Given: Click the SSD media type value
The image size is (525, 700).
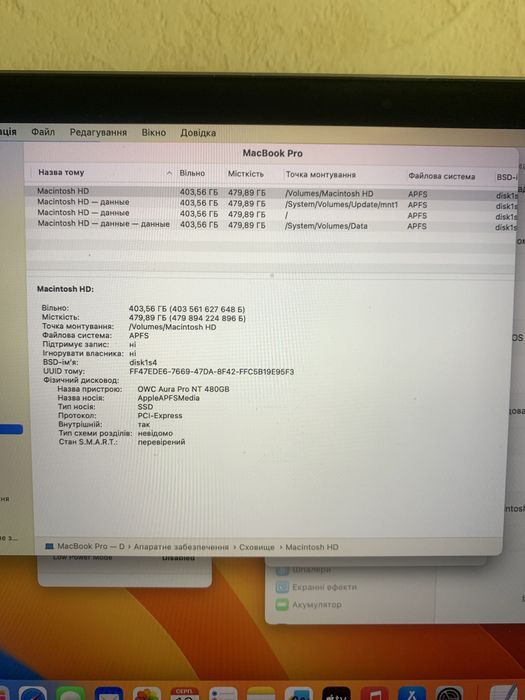Looking at the screenshot, I should (145, 407).
